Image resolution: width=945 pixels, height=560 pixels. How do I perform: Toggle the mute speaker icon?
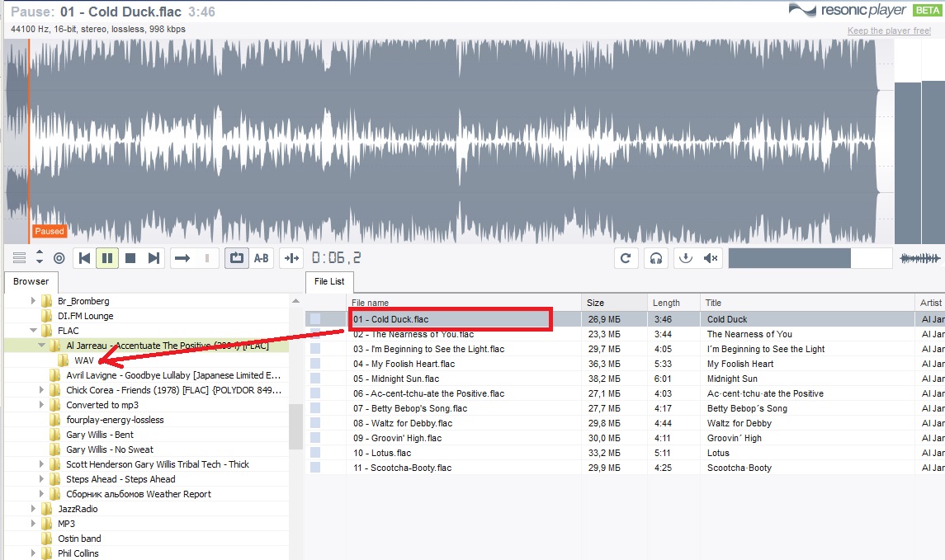tap(711, 258)
